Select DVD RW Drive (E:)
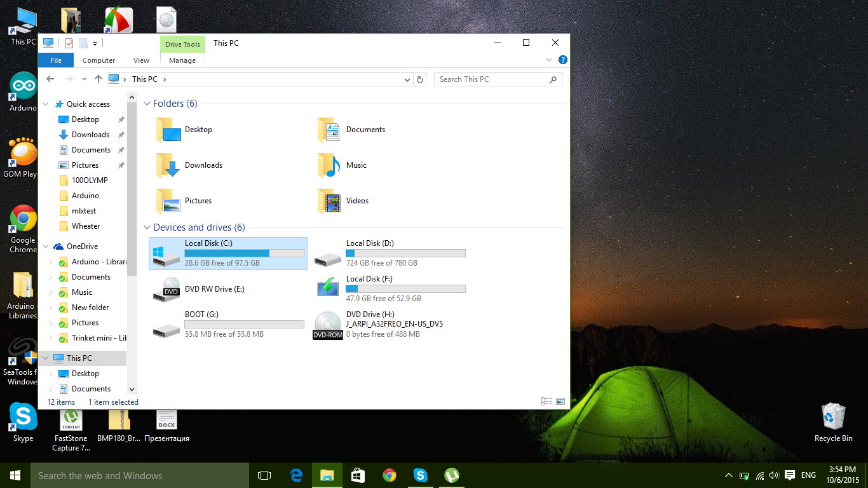The width and height of the screenshot is (868, 488). 199,289
